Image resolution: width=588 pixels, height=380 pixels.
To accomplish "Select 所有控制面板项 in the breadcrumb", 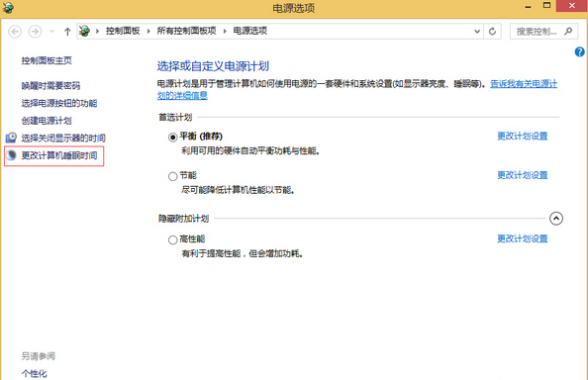I will tap(186, 31).
